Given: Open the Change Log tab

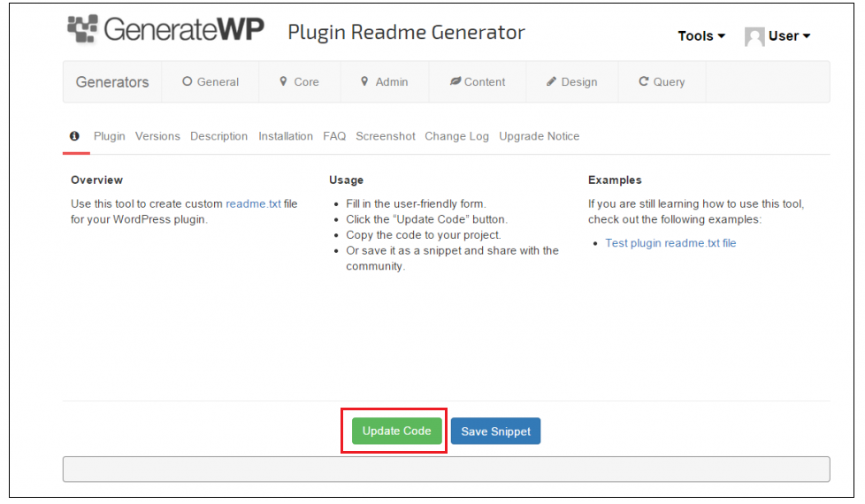Looking at the screenshot, I should coord(456,136).
